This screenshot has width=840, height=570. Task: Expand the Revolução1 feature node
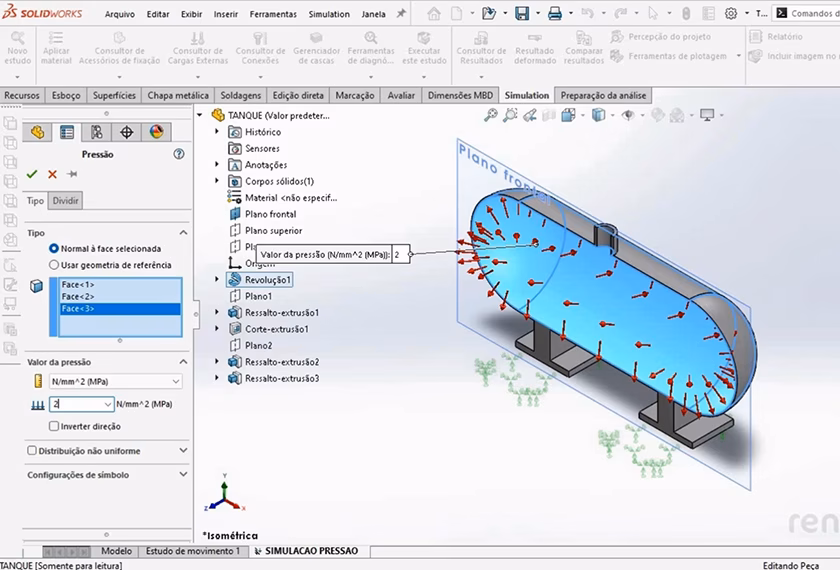tap(218, 280)
